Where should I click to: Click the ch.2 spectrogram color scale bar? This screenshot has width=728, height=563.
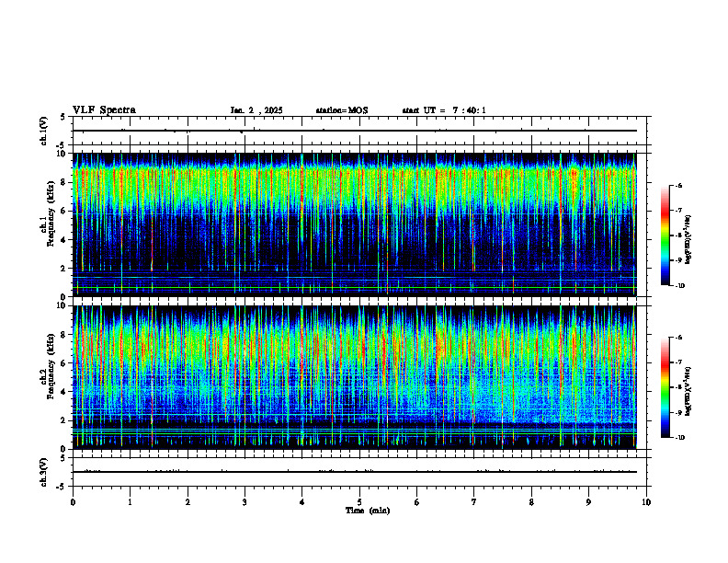point(665,387)
